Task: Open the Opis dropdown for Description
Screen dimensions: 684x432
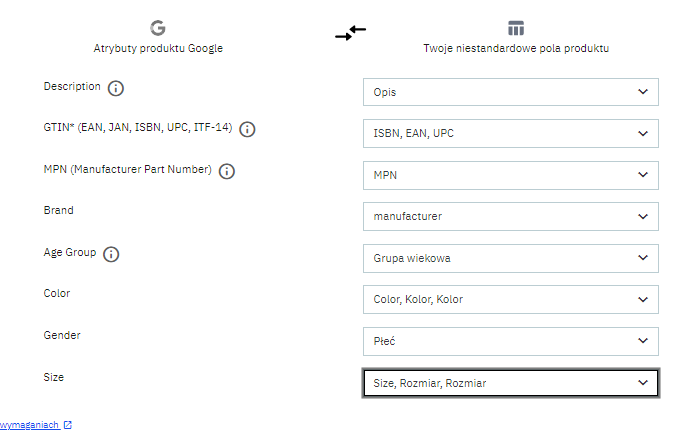Action: coord(510,92)
